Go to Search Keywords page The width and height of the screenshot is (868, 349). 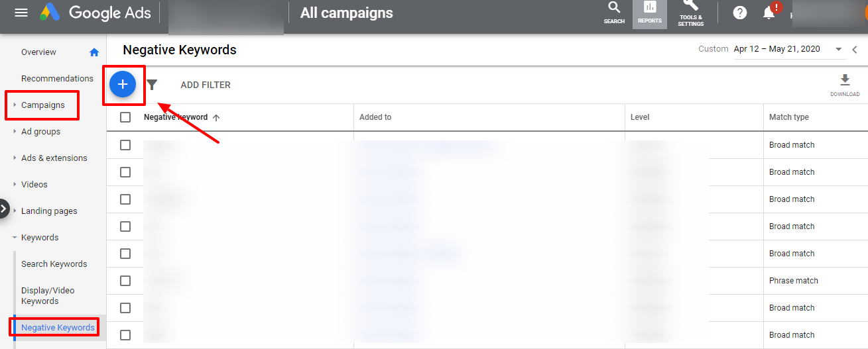point(54,264)
